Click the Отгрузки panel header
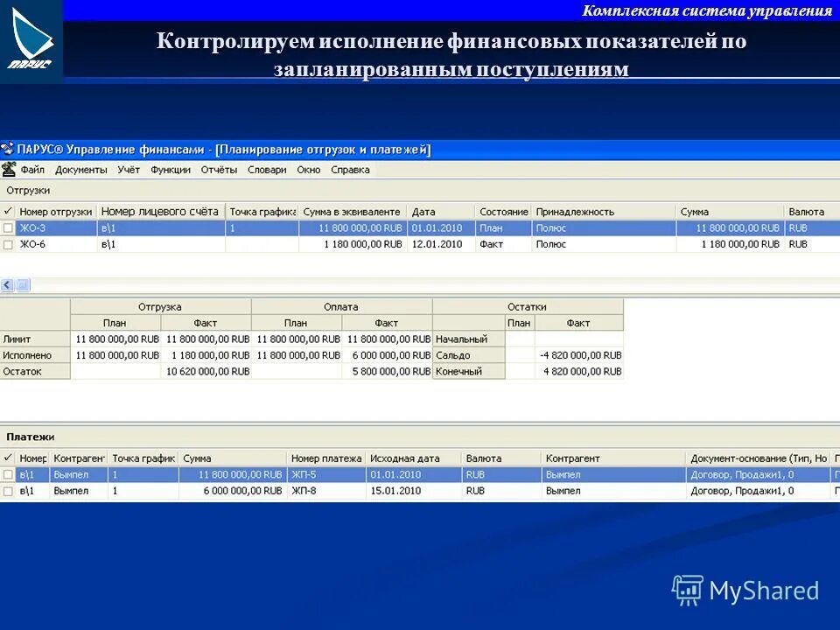 (x=31, y=189)
